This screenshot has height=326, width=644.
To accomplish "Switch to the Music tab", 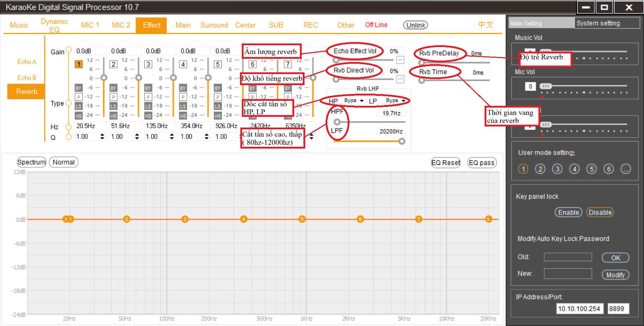I will pos(19,25).
